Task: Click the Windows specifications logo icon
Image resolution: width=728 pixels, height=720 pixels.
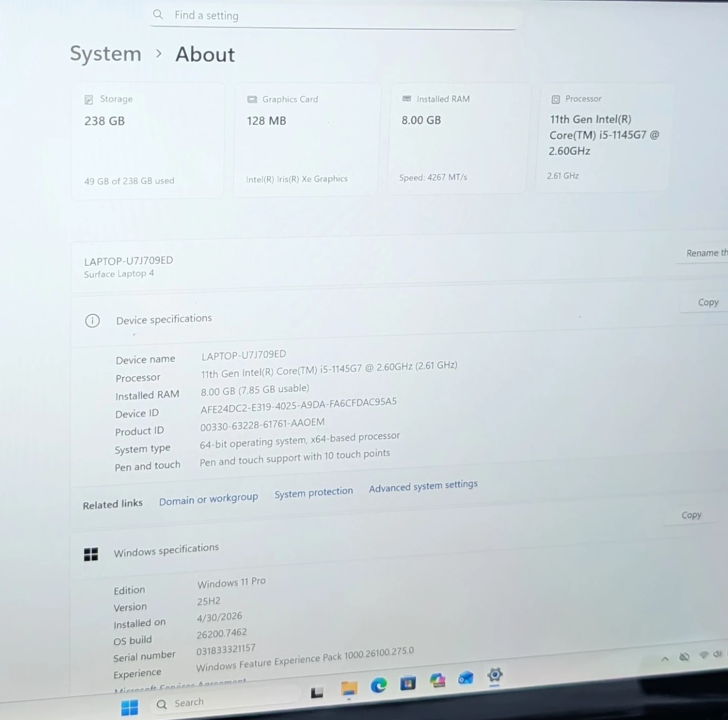Action: pos(91,554)
